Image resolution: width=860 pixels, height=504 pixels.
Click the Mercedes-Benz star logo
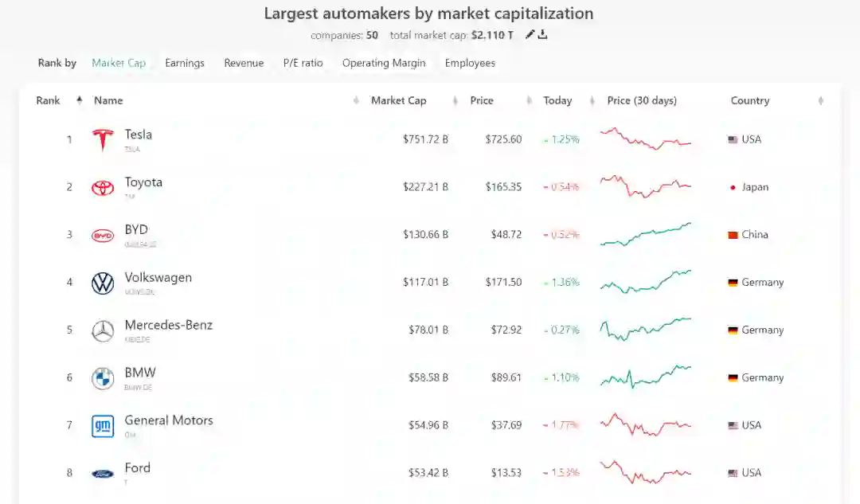(103, 331)
